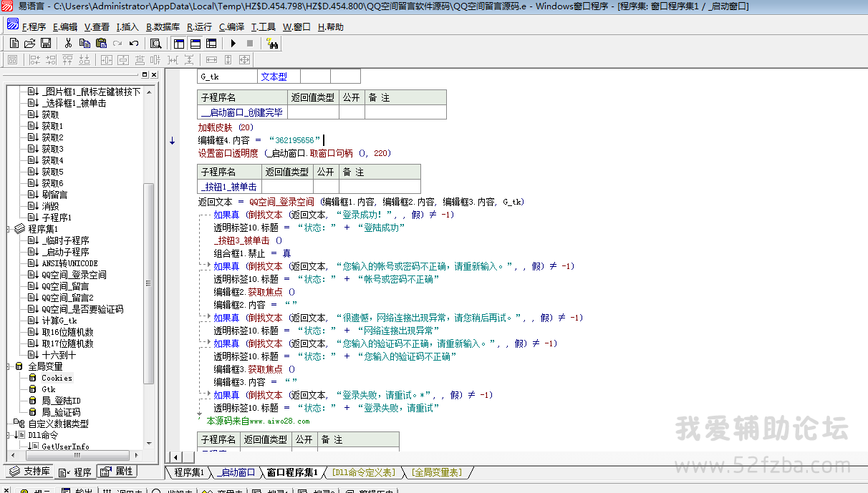
Task: Select GetUserInfo Dll command
Action: point(65,446)
